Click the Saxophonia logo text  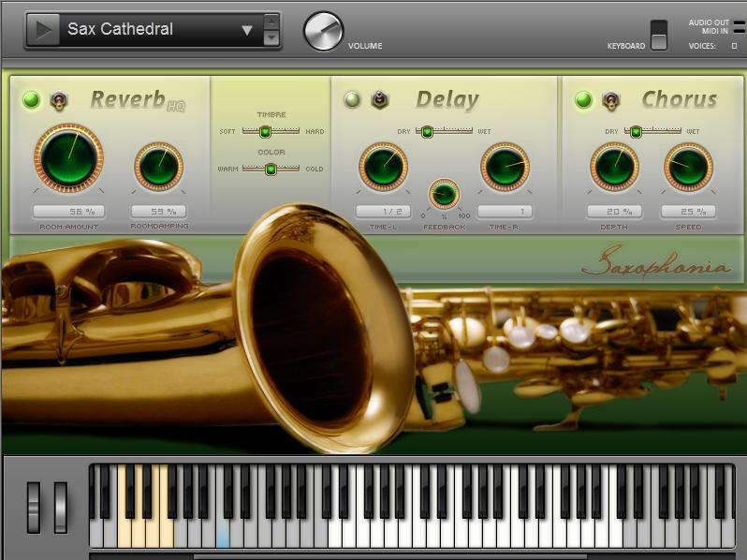[x=655, y=263]
